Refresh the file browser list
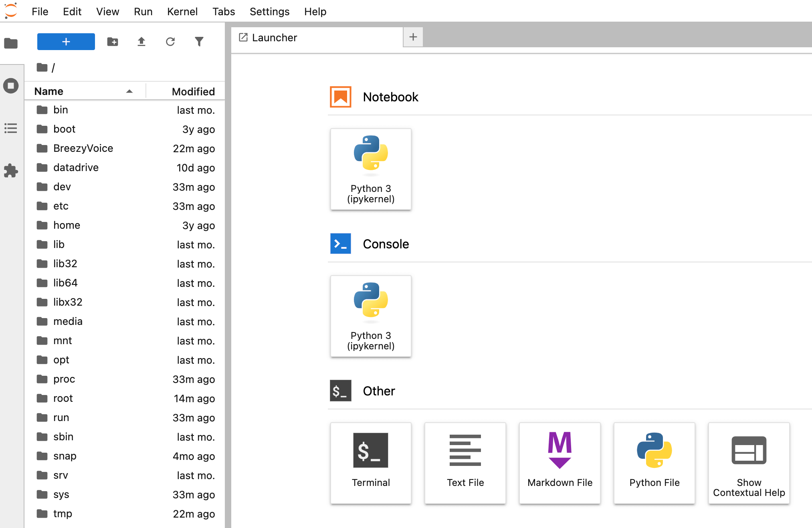This screenshot has height=528, width=812. [170, 42]
